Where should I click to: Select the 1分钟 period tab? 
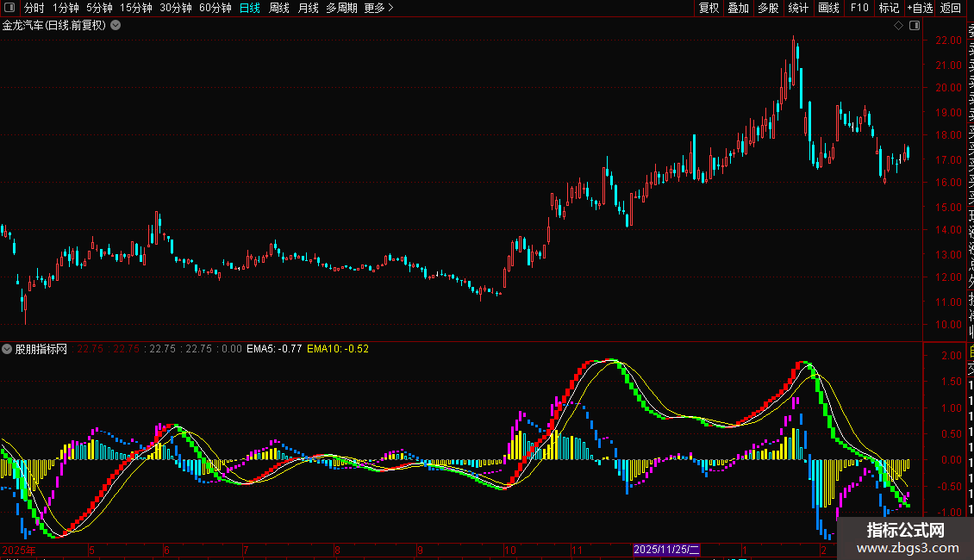66,8
